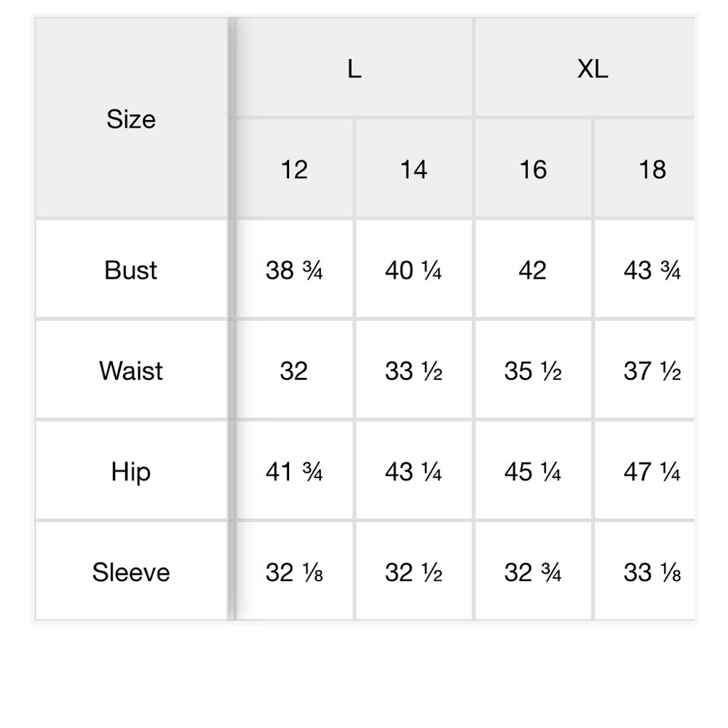Select the hip value 47 ¼ cell
The height and width of the screenshot is (728, 728).
coord(645,471)
